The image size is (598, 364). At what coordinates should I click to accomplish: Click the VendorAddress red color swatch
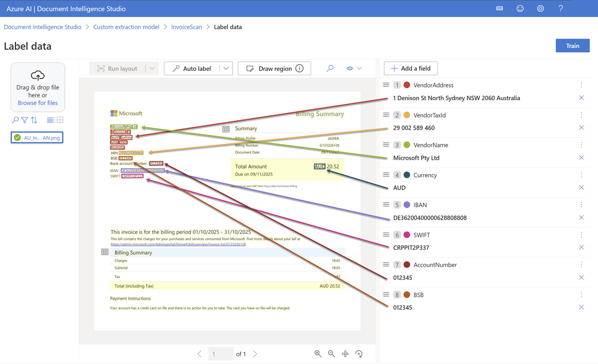(x=407, y=85)
